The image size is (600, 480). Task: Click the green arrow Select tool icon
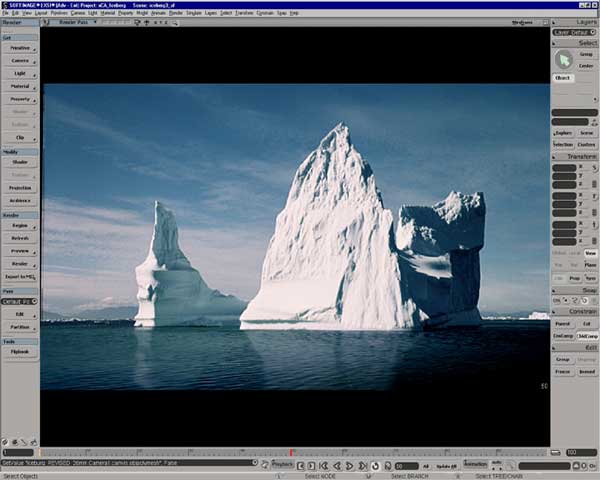563,60
